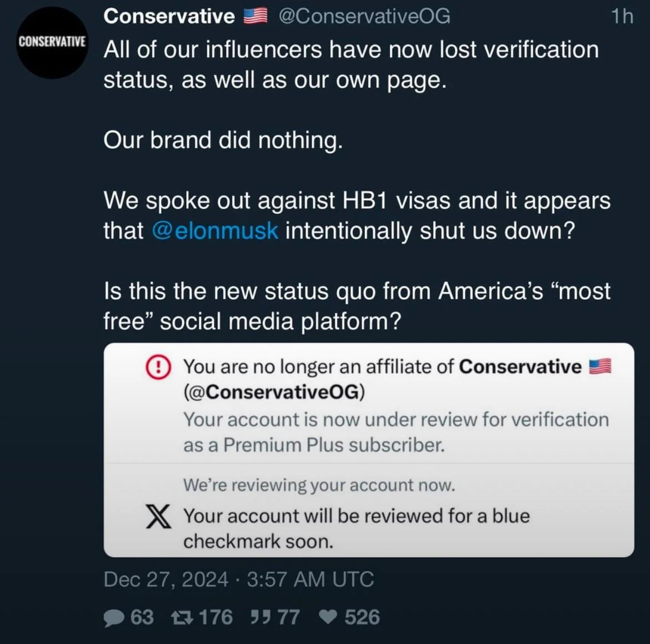The width and height of the screenshot is (650, 644).
Task: Click the reply speech bubble icon
Action: [x=113, y=618]
